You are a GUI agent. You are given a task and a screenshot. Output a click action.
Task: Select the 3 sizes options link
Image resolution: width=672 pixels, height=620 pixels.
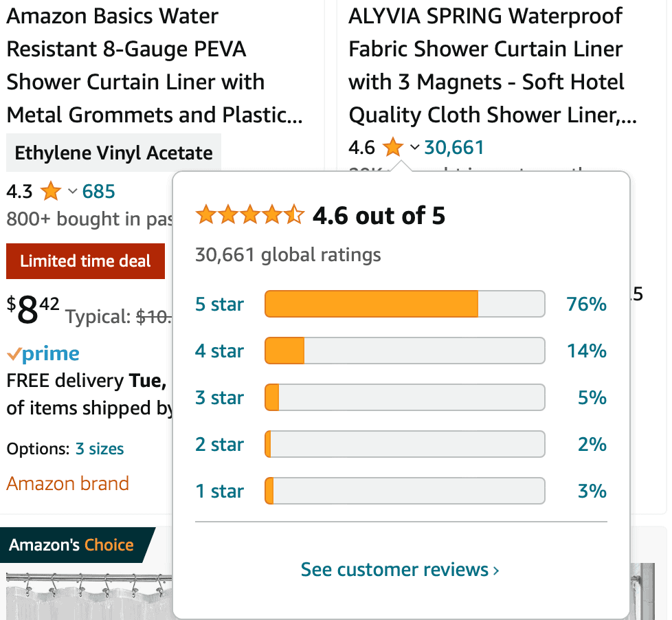pyautogui.click(x=100, y=448)
